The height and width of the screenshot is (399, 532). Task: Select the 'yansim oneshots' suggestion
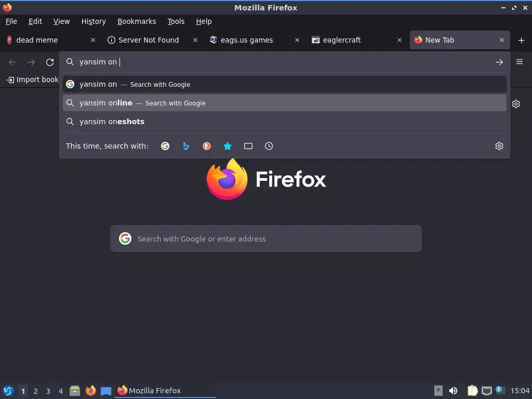284,122
